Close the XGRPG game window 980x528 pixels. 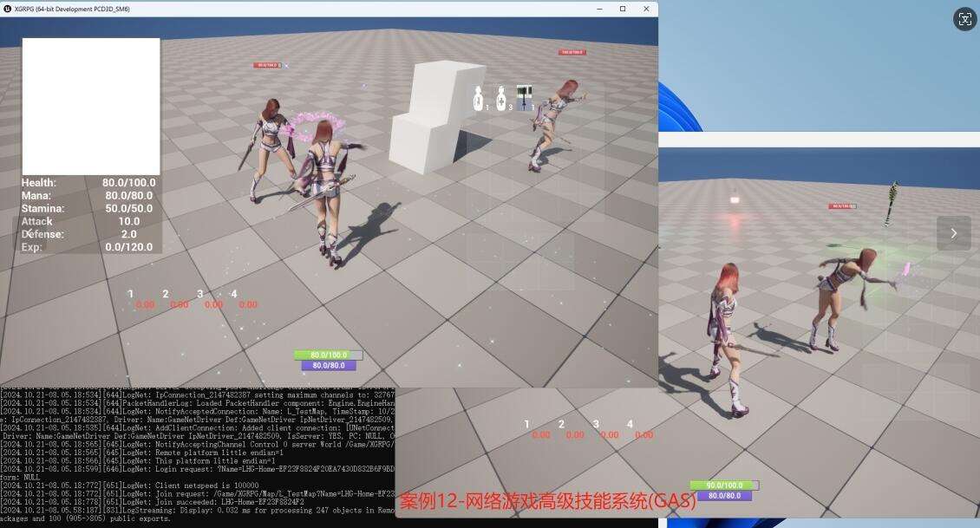click(x=646, y=9)
